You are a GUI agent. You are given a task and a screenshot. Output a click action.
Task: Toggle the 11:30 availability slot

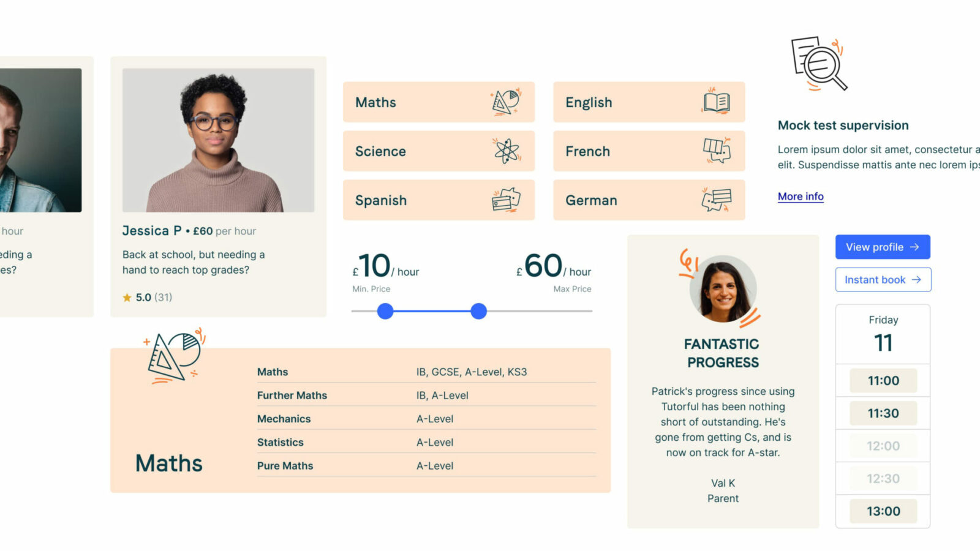coord(883,413)
